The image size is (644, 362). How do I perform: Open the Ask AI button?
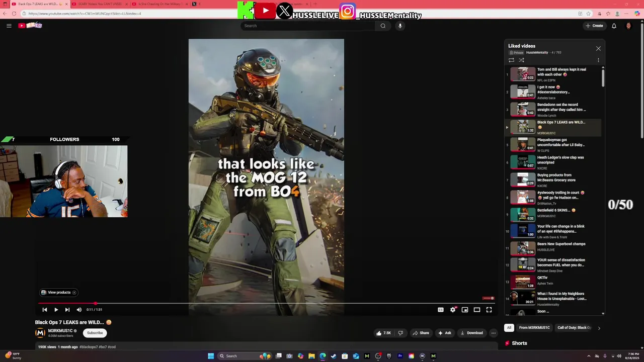point(445,333)
